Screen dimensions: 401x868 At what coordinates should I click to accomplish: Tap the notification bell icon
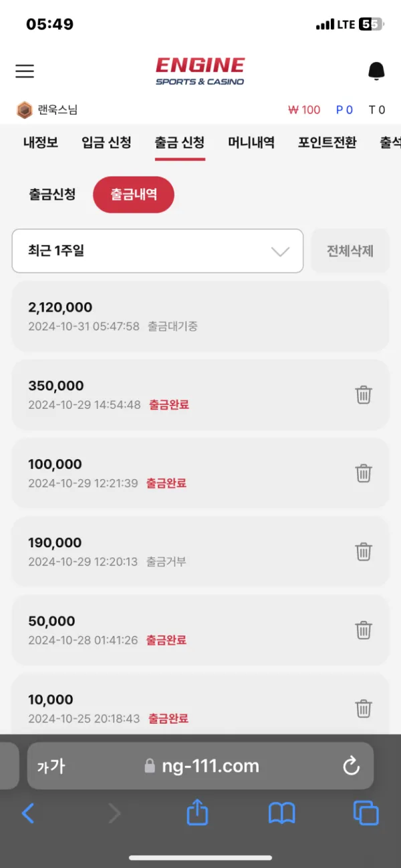point(377,71)
